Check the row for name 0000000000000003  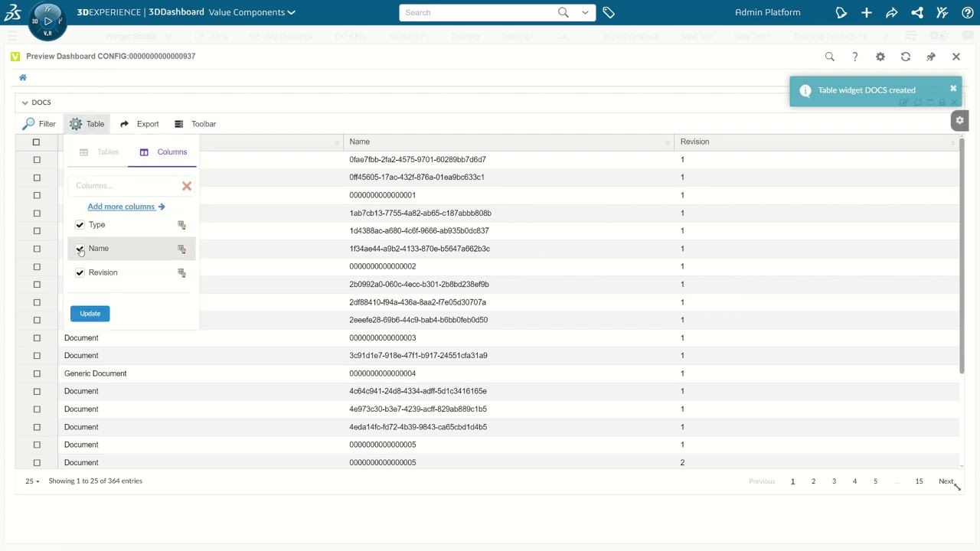(36, 338)
